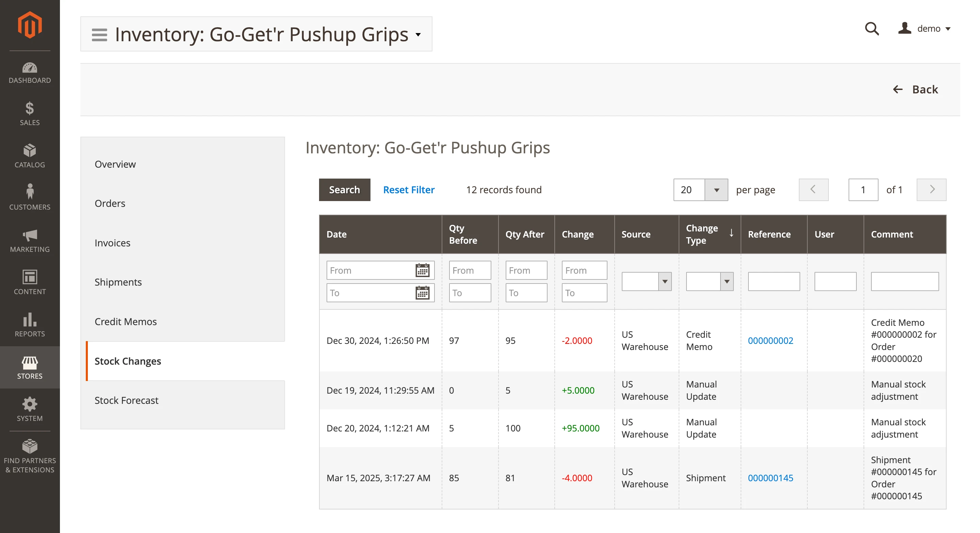Open the Marketing menu icon

pos(29,239)
